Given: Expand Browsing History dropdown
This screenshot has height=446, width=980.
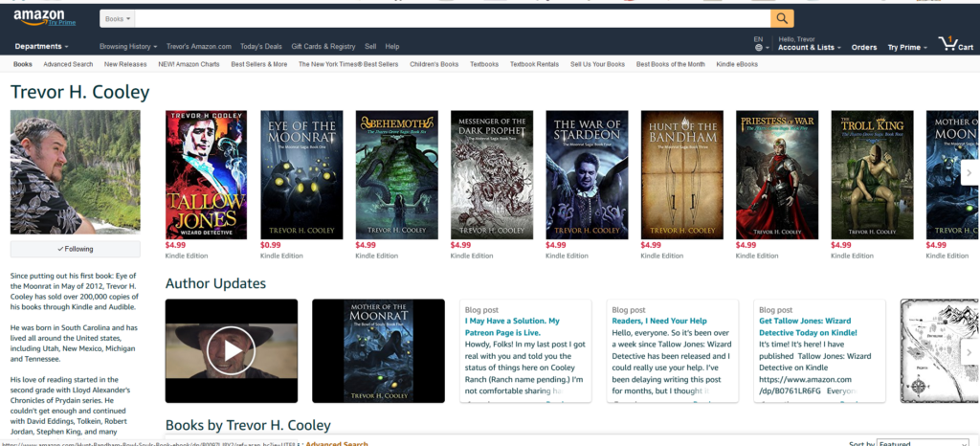Looking at the screenshot, I should point(128,47).
